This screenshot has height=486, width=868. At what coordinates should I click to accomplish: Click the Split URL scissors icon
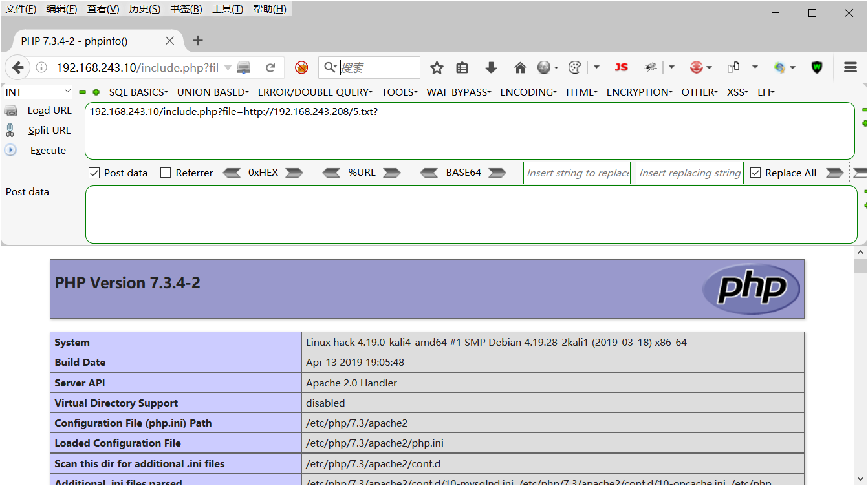click(x=10, y=131)
